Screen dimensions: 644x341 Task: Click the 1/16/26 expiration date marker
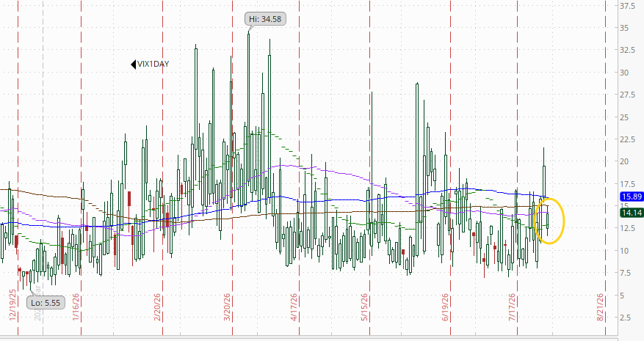click(76, 307)
